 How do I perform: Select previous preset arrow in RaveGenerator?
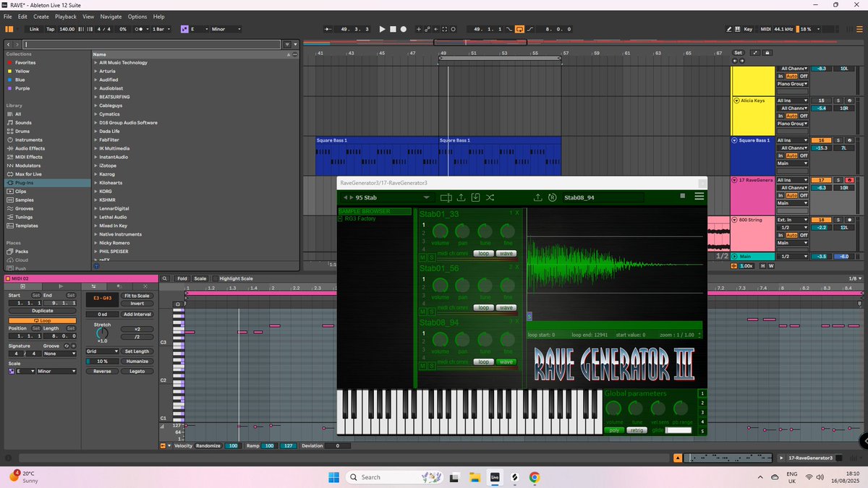[x=344, y=197]
